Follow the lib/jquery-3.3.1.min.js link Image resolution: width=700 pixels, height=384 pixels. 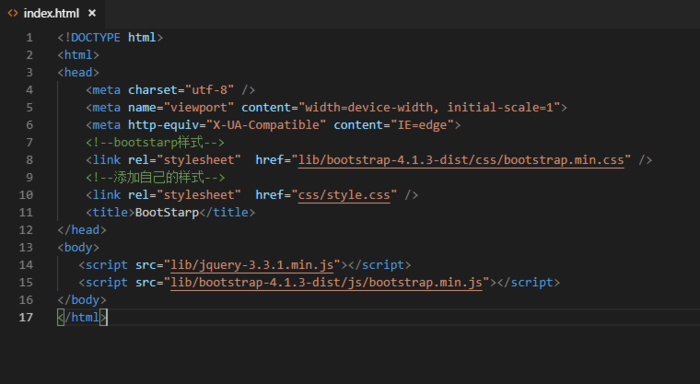coord(252,265)
